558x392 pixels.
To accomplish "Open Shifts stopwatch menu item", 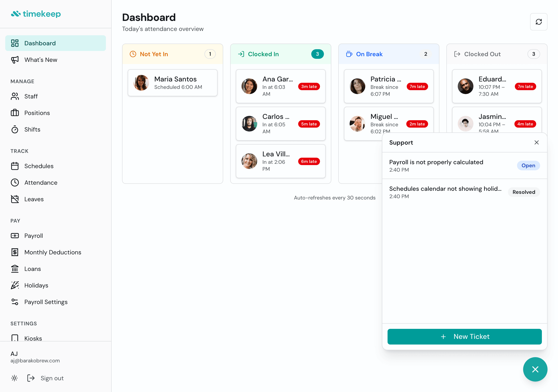I will [x=32, y=129].
